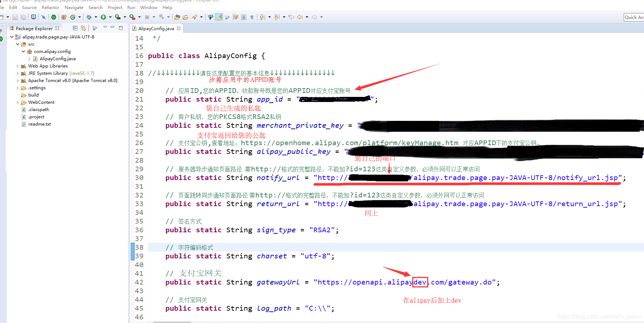Image resolution: width=644 pixels, height=323 pixels.
Task: Start debugging with the bug icon
Action: pos(89,17)
